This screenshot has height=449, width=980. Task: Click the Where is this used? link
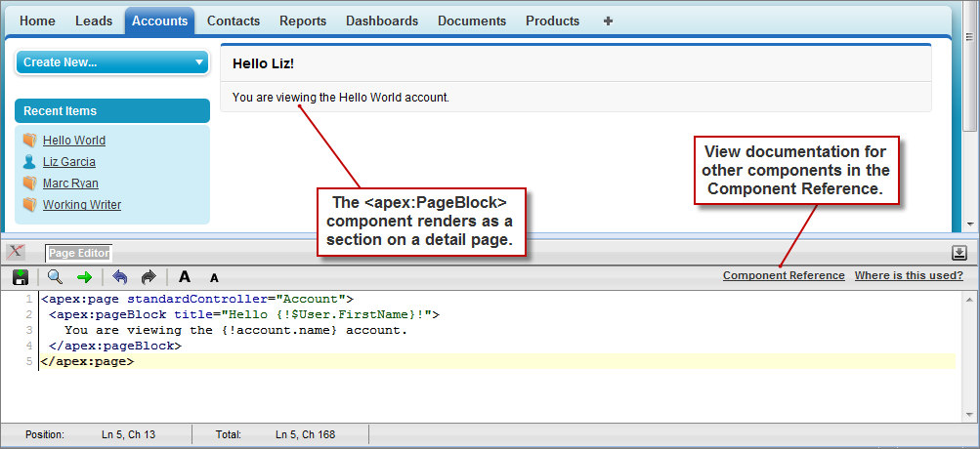coord(909,276)
